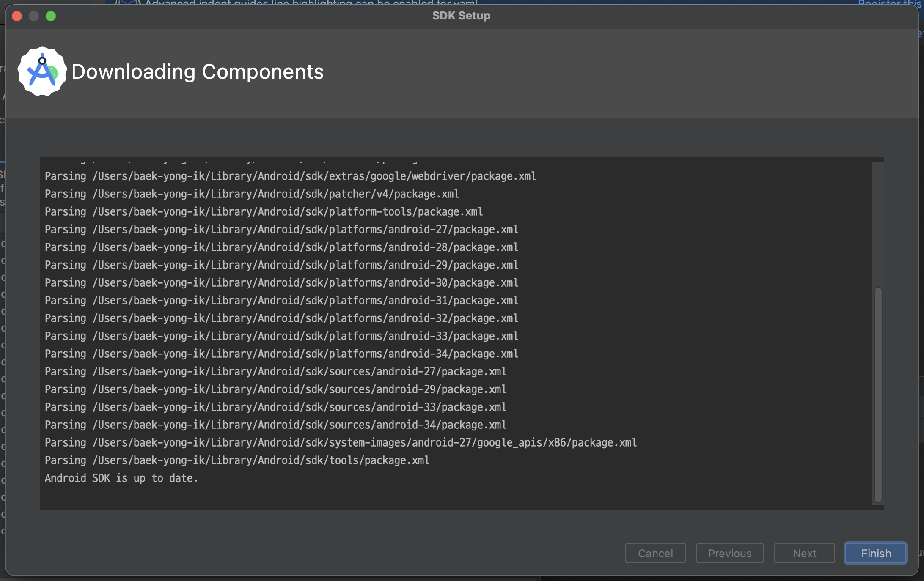The image size is (924, 581).
Task: Click the green maximize window button
Action: pyautogui.click(x=51, y=16)
